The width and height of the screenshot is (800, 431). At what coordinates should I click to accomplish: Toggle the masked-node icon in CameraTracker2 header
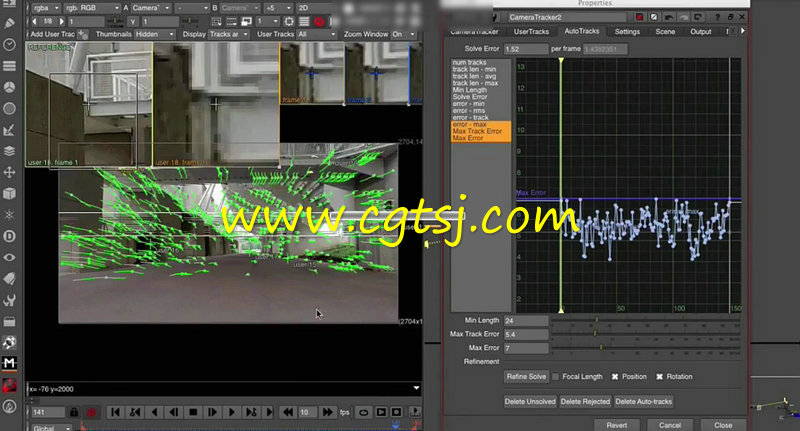pyautogui.click(x=654, y=17)
